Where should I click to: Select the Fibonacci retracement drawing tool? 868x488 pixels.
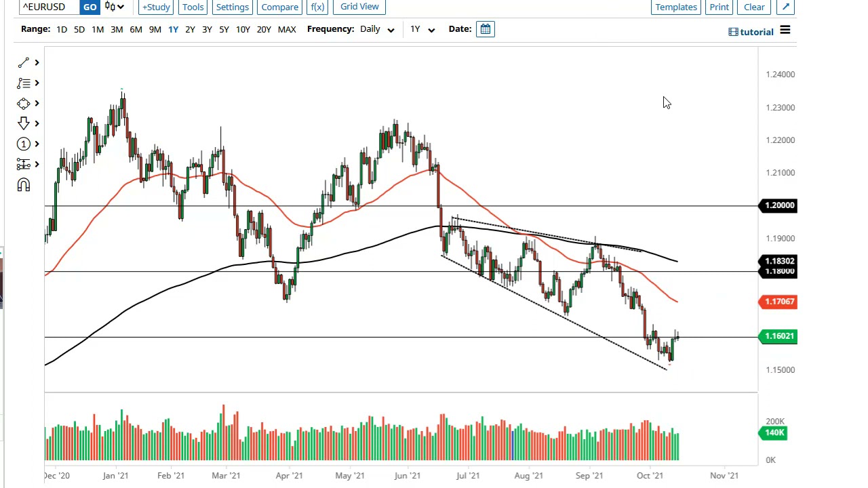(24, 83)
